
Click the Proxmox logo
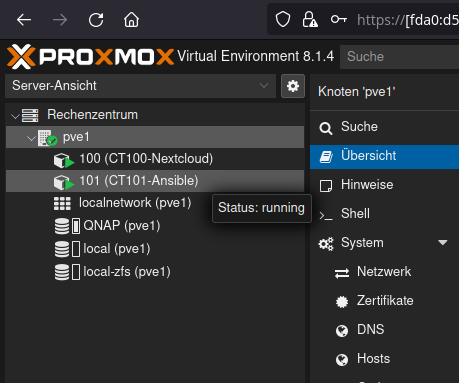(x=90, y=56)
